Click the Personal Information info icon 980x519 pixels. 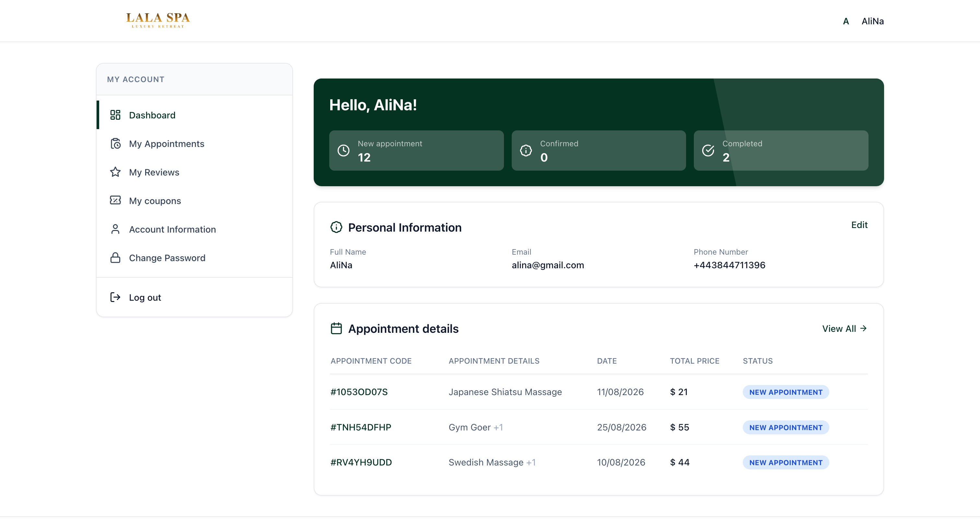(x=336, y=227)
